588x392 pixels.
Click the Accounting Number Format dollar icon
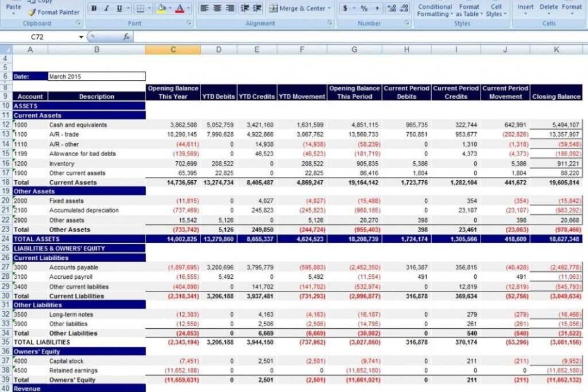(344, 9)
